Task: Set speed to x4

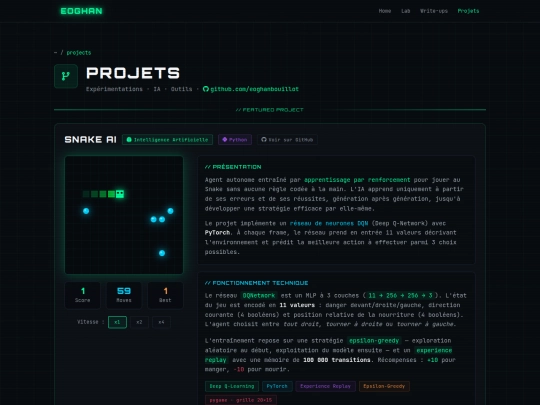Action: [x=161, y=322]
